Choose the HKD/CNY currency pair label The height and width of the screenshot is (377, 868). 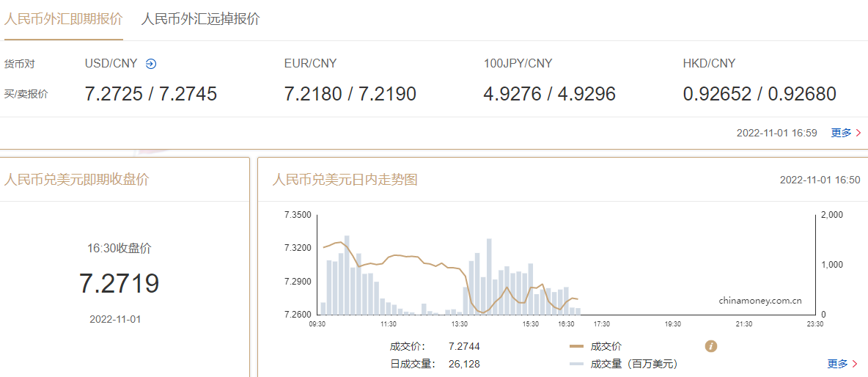pyautogui.click(x=709, y=64)
